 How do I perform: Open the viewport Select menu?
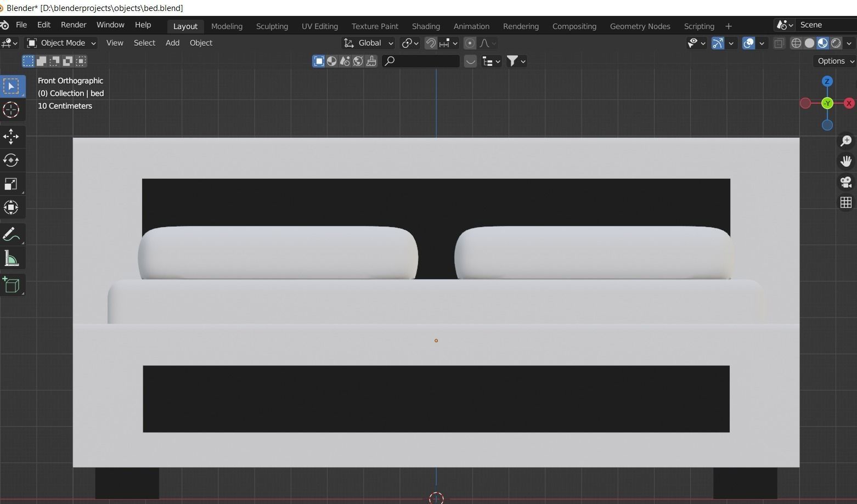tap(144, 43)
